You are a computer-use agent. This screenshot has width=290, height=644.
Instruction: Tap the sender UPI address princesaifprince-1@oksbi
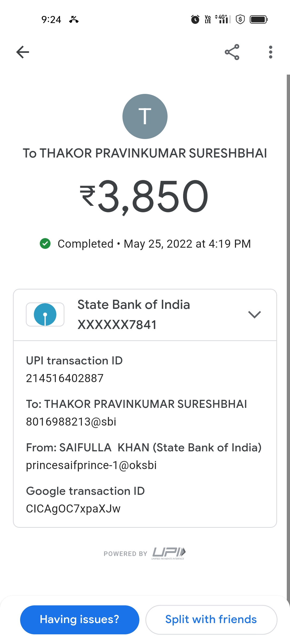point(91,465)
